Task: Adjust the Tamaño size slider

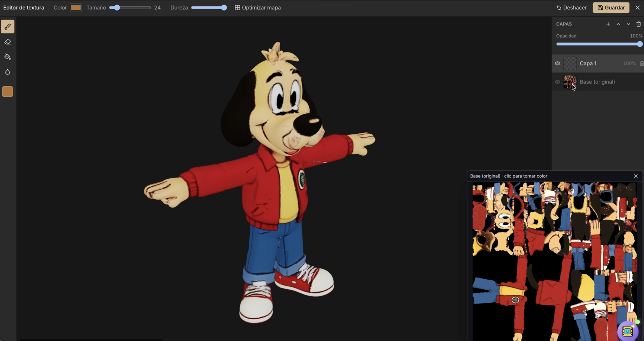Action: (130, 7)
